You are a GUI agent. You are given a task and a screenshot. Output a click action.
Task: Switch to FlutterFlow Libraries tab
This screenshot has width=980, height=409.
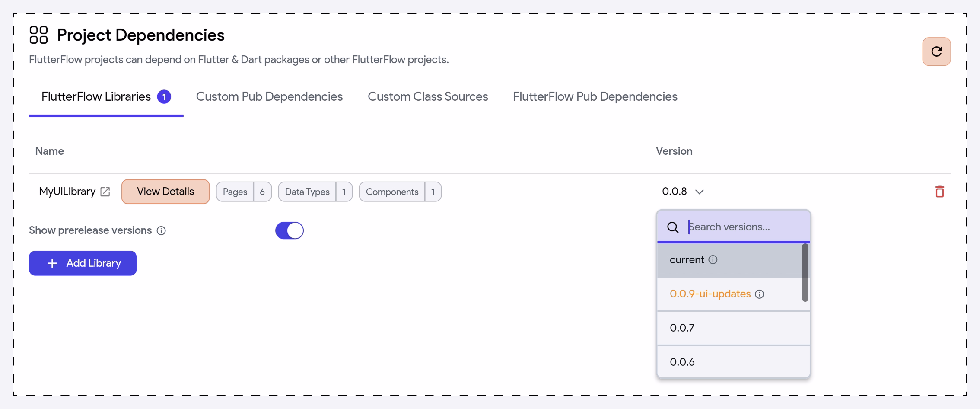(106, 97)
